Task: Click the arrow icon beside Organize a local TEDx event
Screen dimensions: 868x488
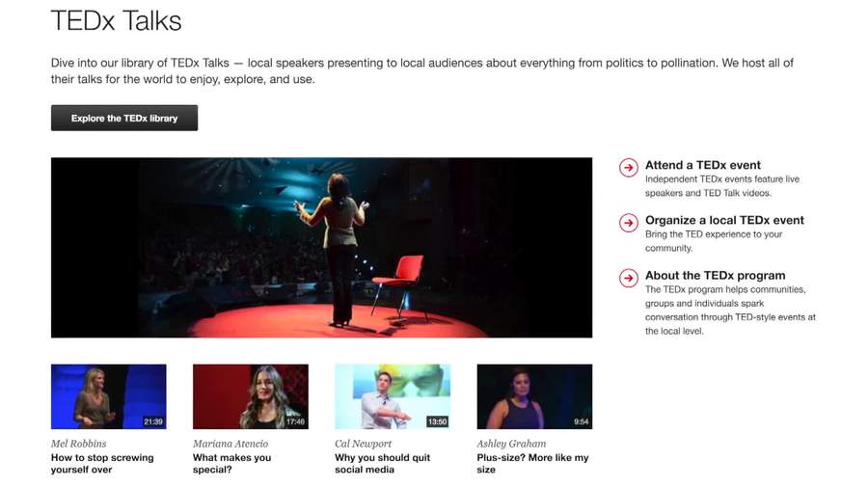Action: click(x=628, y=223)
